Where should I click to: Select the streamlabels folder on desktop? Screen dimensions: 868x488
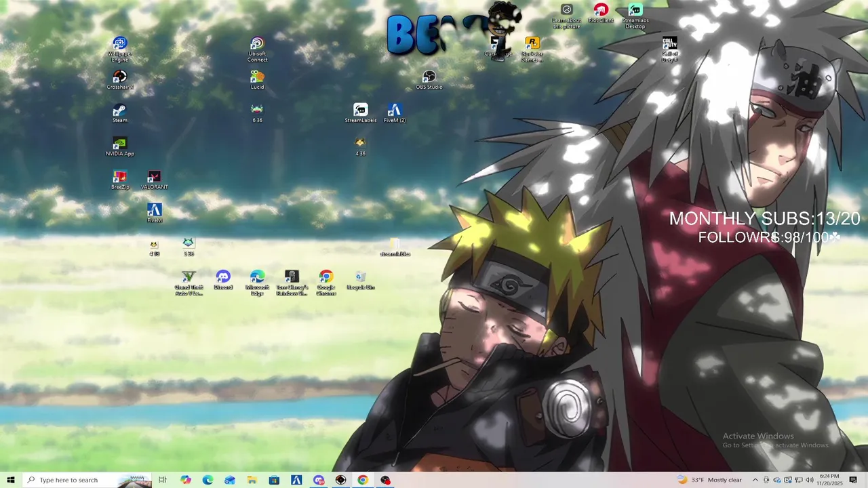[x=395, y=247]
